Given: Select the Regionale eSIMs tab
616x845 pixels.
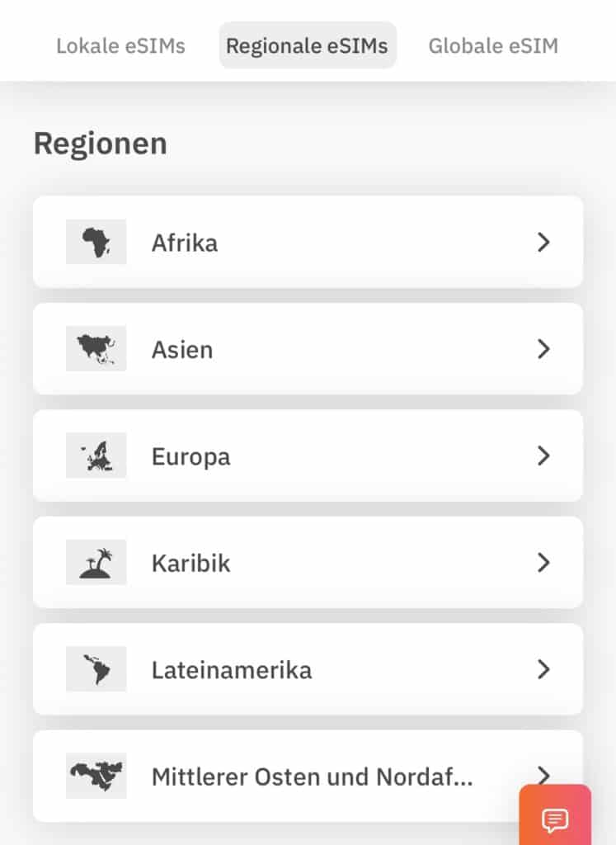Looking at the screenshot, I should [308, 45].
